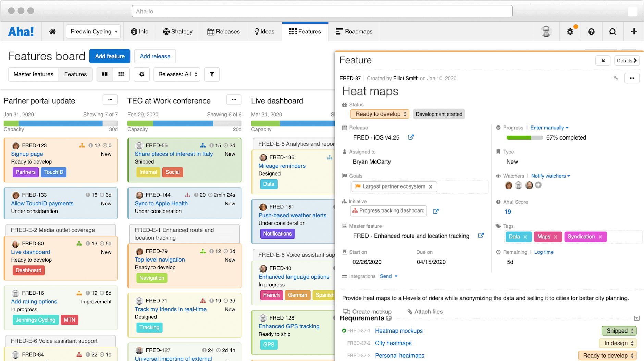Viewport: 644px width, 361px height.
Task: Click the home icon in navigation bar
Action: [x=52, y=32]
